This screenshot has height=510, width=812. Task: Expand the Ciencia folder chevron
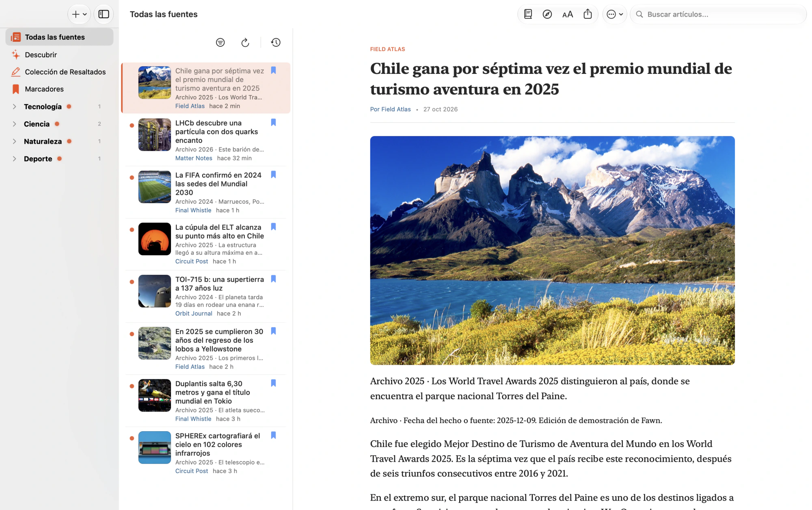[x=14, y=124]
